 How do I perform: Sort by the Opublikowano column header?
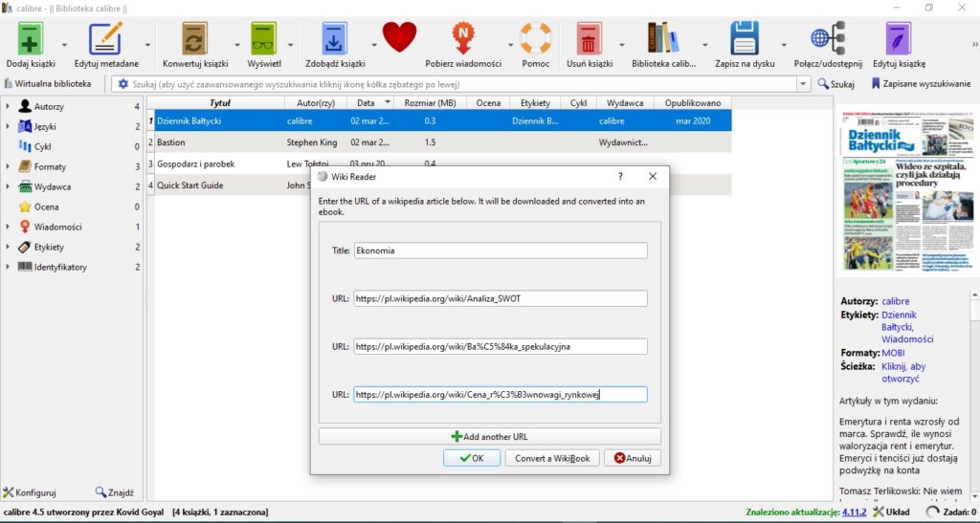(693, 103)
